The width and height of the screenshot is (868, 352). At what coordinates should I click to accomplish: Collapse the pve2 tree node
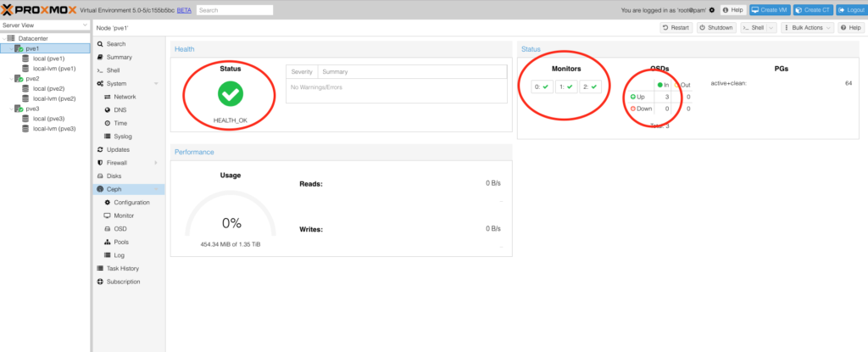11,79
